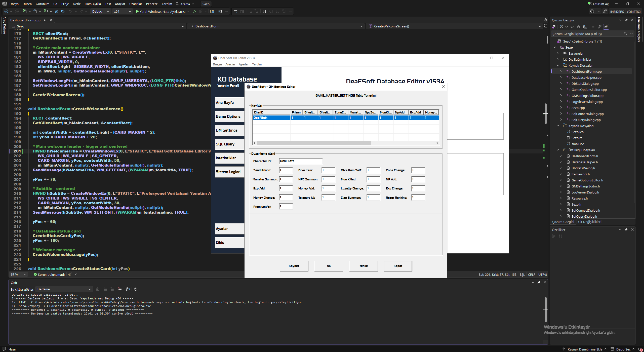The width and height of the screenshot is (644, 352).
Task: Open the Derle menu
Action: [x=77, y=4]
